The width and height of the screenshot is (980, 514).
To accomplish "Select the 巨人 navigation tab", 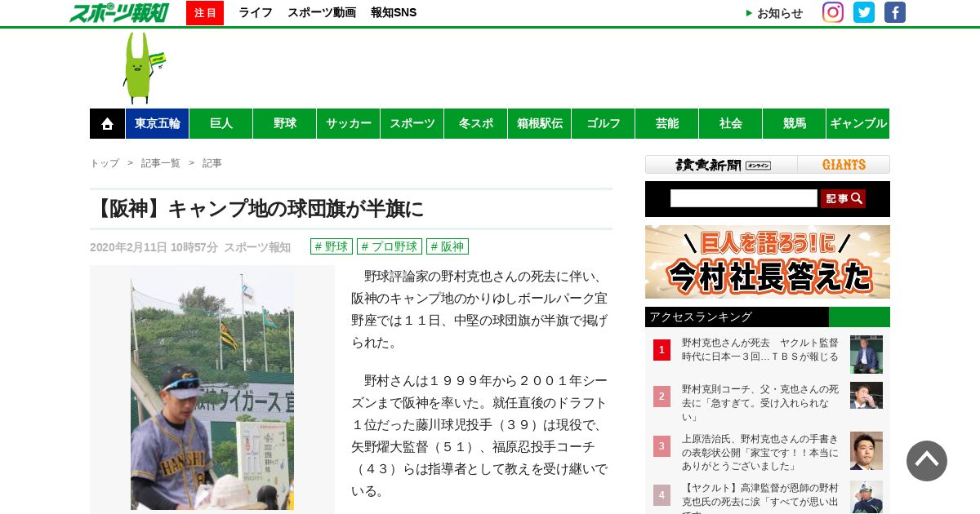I will tap(221, 124).
